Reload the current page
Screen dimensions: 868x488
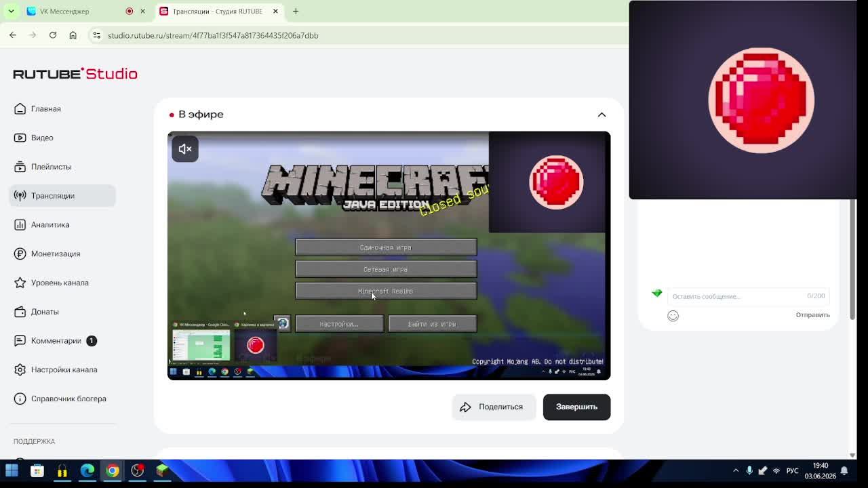53,35
